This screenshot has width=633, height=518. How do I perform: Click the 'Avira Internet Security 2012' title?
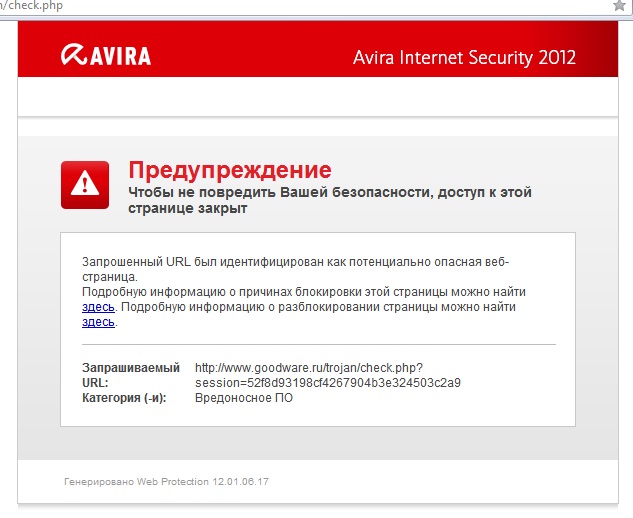click(464, 58)
